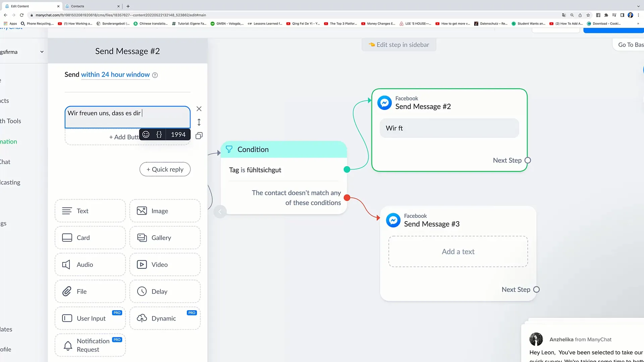The image size is (644, 362).
Task: Expand the Condition node details
Action: tap(283, 149)
